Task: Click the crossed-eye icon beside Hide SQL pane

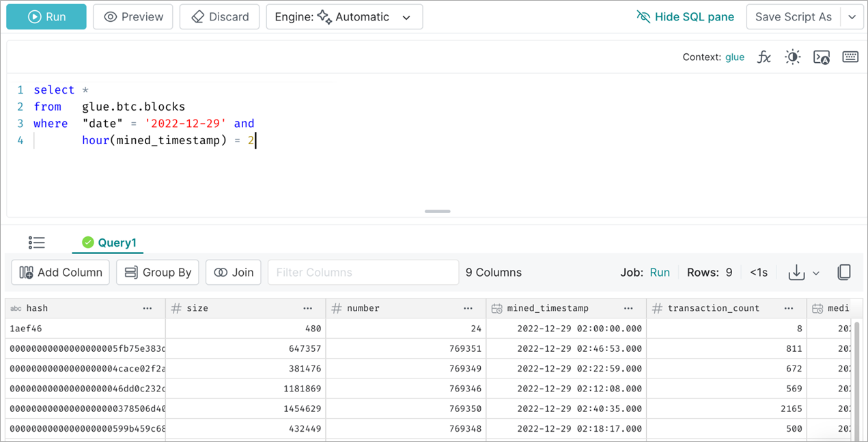Action: pyautogui.click(x=643, y=16)
